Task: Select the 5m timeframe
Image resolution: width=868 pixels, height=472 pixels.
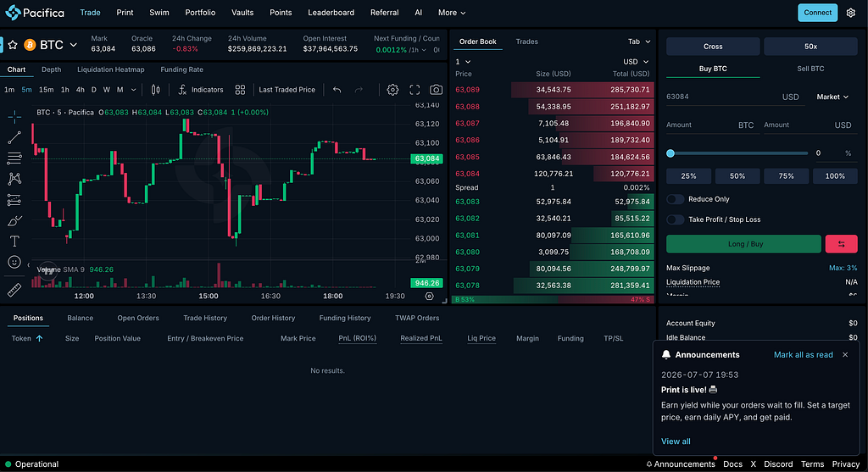Action: tap(26, 90)
